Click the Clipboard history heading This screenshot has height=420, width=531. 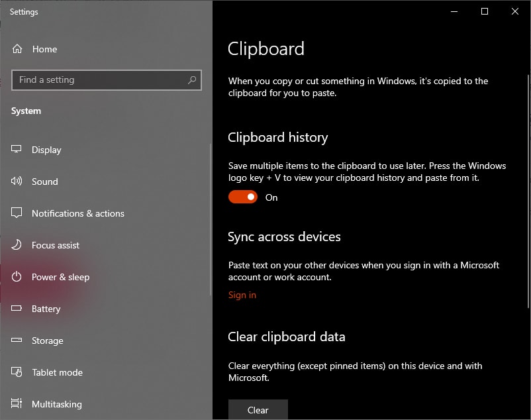[277, 138]
